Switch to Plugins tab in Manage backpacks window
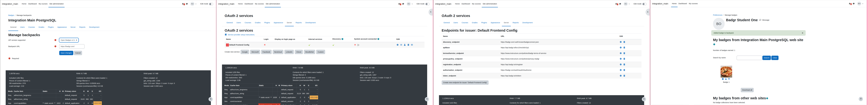The height and width of the screenshot is (105, 868). [x=51, y=27]
